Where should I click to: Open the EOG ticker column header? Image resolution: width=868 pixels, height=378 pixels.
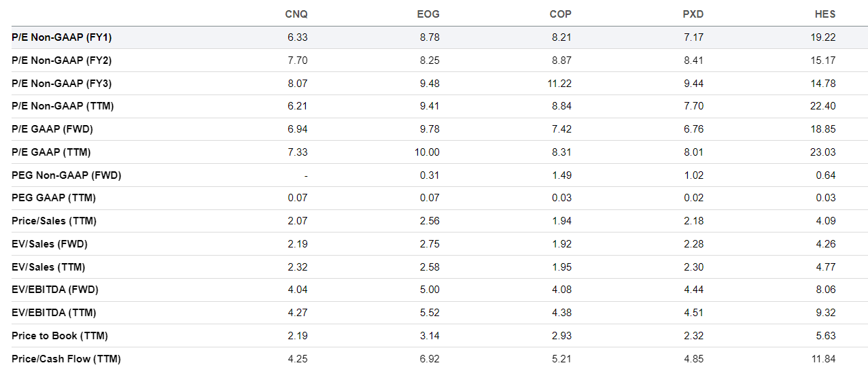(428, 14)
